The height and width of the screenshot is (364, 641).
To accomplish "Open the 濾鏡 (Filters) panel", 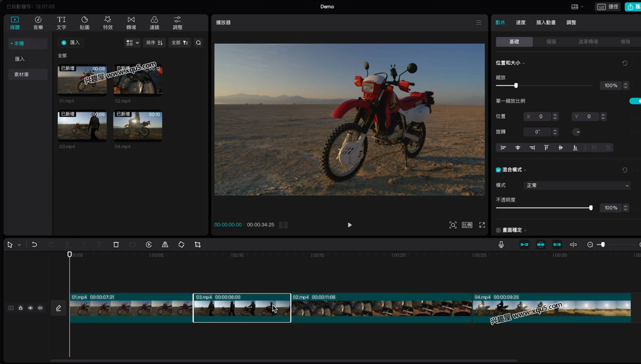I will 154,23.
